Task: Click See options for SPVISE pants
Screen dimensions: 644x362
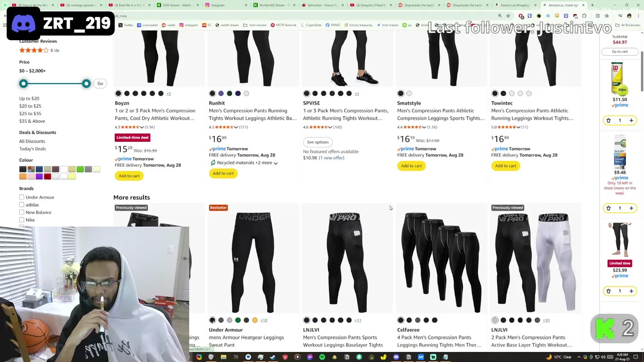Action: 317,142
